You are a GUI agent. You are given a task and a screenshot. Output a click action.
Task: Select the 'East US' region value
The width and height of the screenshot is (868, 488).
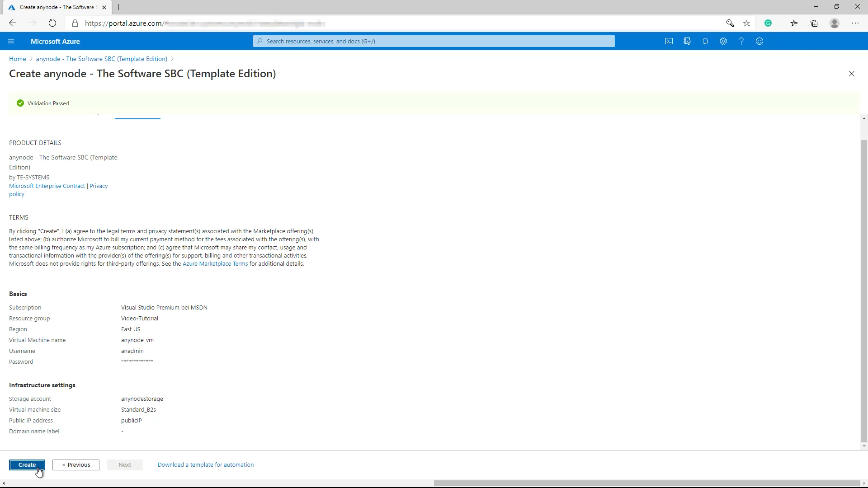131,329
